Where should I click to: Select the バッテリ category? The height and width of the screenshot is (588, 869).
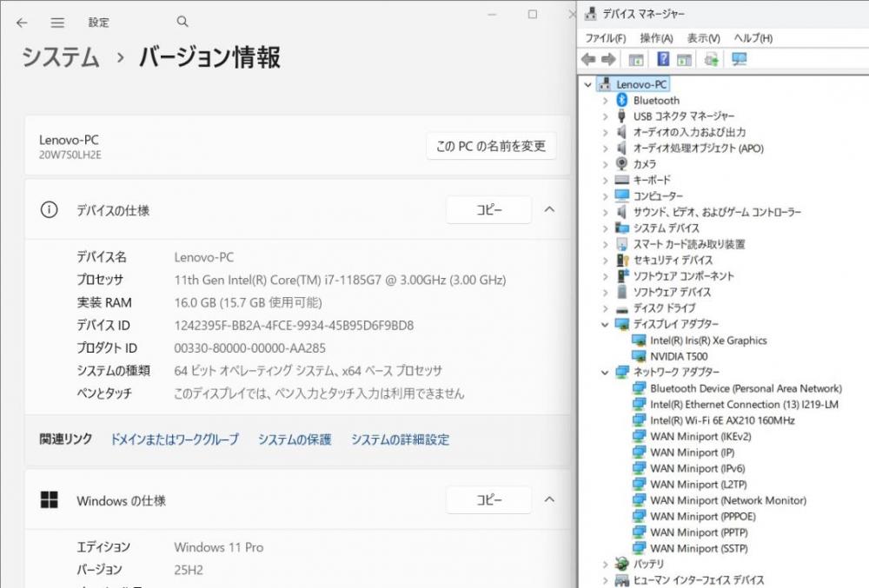coord(648,564)
